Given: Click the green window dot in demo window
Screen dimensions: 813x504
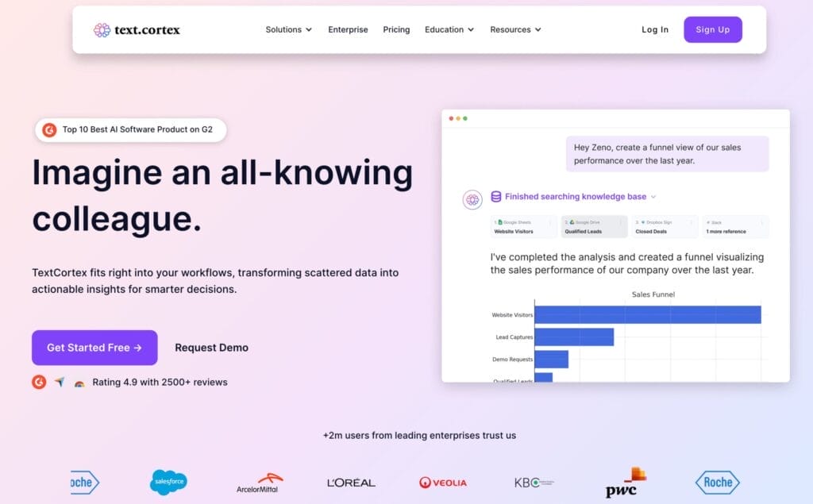Looking at the screenshot, I should [x=465, y=119].
